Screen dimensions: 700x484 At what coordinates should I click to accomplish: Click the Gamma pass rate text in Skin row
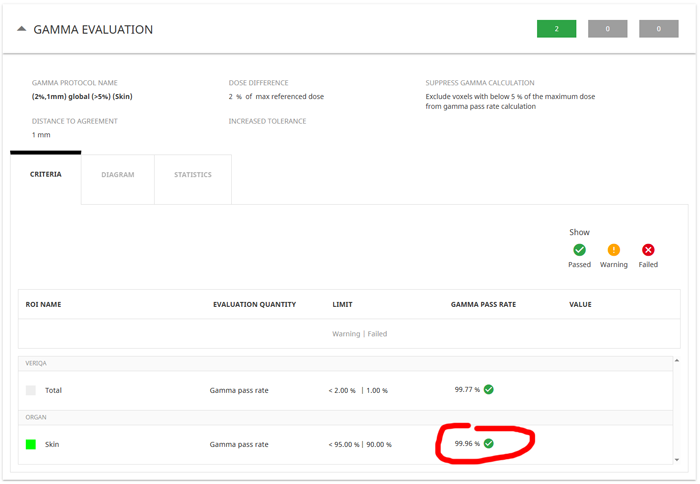click(239, 444)
